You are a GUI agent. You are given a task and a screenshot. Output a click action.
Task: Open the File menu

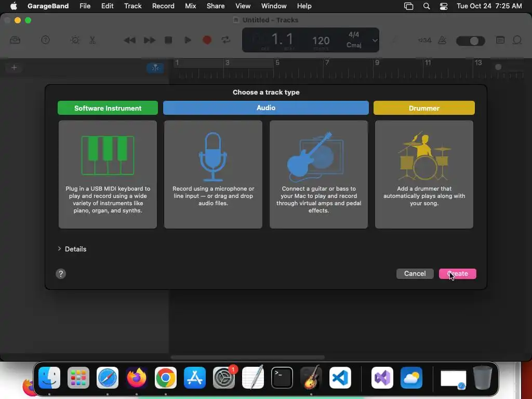point(85,6)
